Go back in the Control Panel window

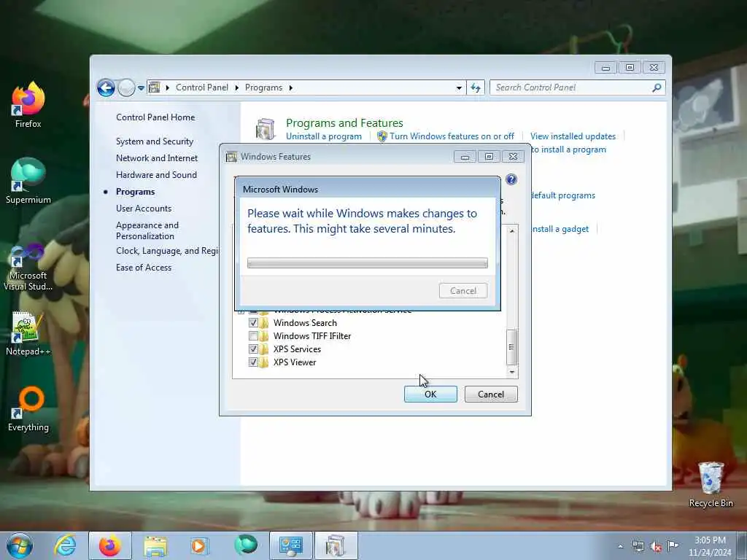click(x=106, y=87)
